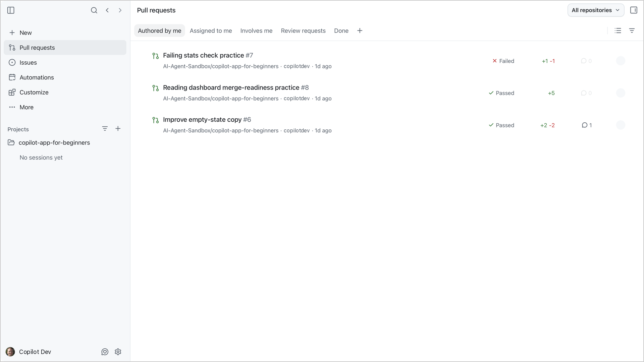This screenshot has width=644, height=362.
Task: Open settings gear icon
Action: pos(118,352)
